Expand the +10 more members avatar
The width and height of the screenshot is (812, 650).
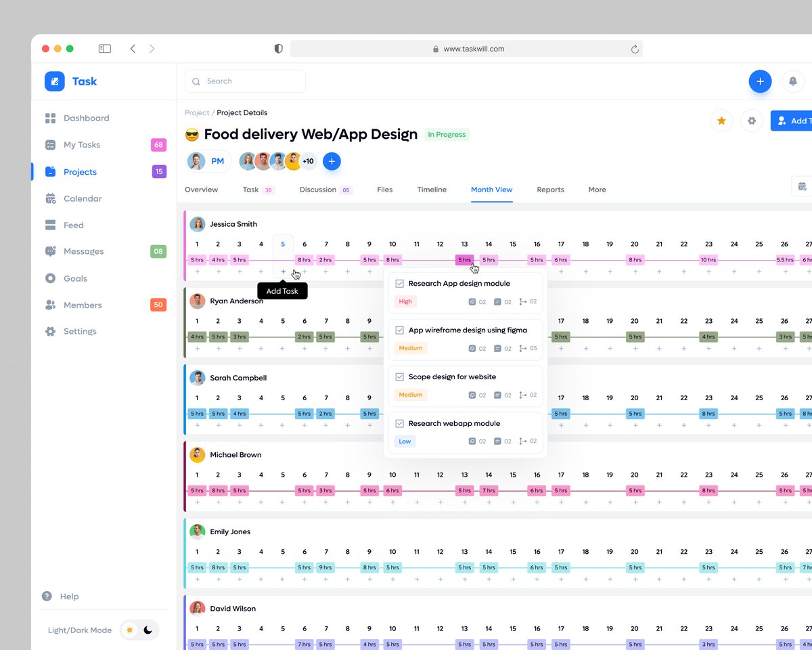[x=309, y=161]
